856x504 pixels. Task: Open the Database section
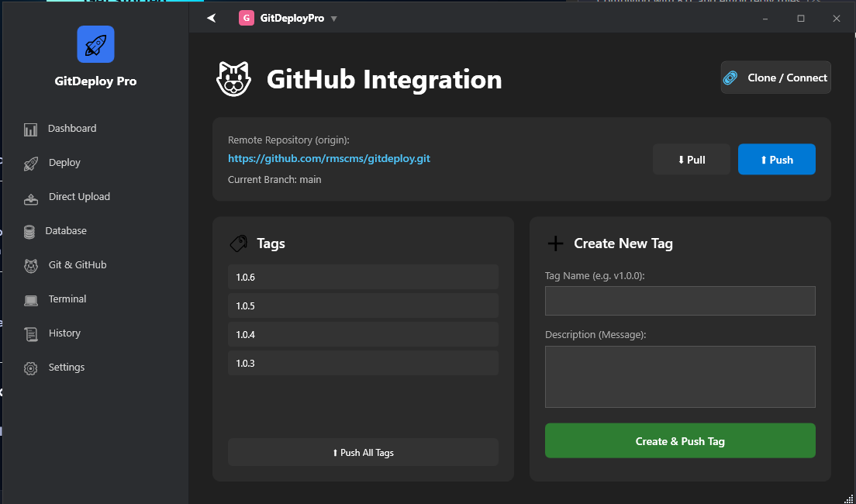(65, 230)
